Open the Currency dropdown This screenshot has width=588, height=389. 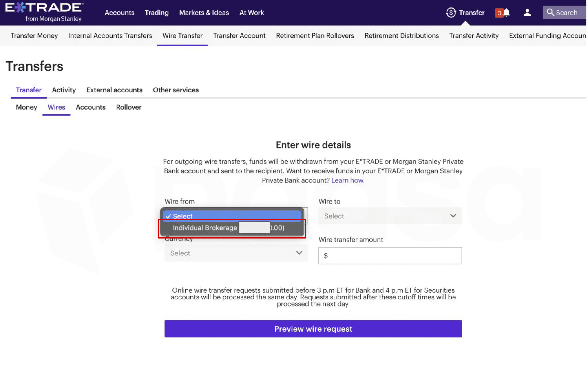(236, 253)
